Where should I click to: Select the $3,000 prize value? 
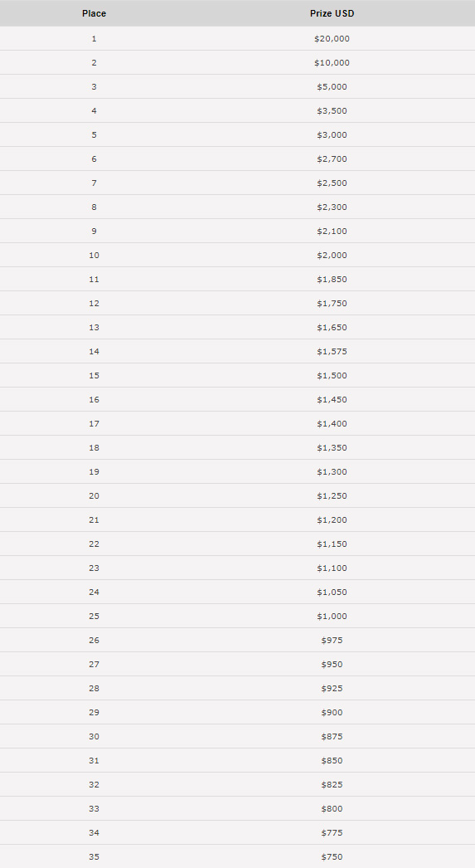point(332,135)
